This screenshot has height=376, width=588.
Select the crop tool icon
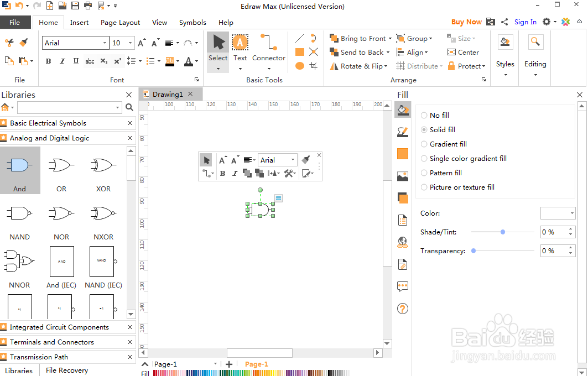(314, 66)
